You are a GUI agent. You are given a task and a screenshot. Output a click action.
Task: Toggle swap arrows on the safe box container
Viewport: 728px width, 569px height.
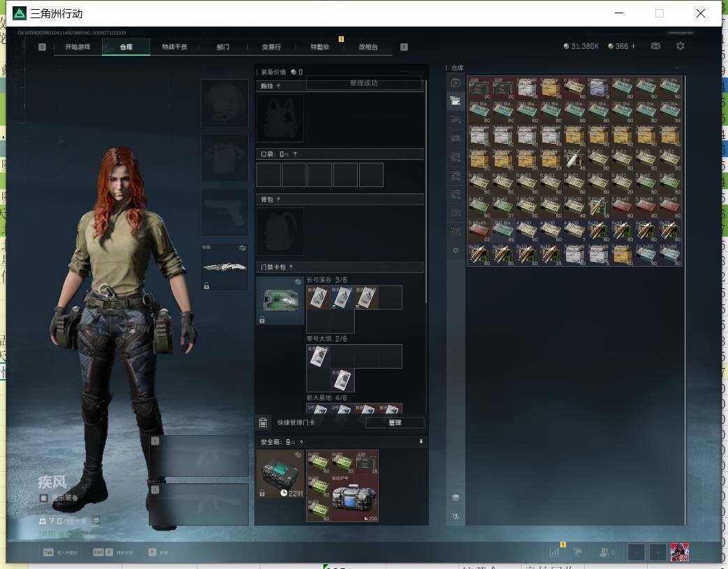[298, 455]
